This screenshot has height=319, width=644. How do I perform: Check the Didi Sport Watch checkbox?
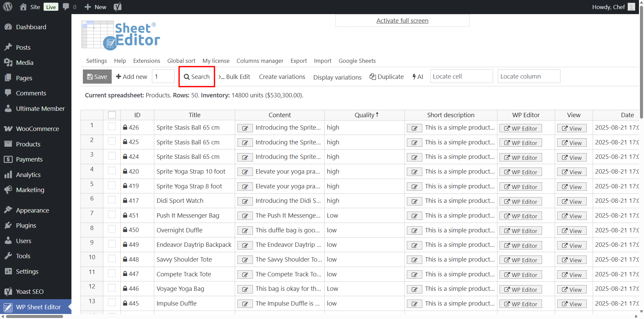112,200
